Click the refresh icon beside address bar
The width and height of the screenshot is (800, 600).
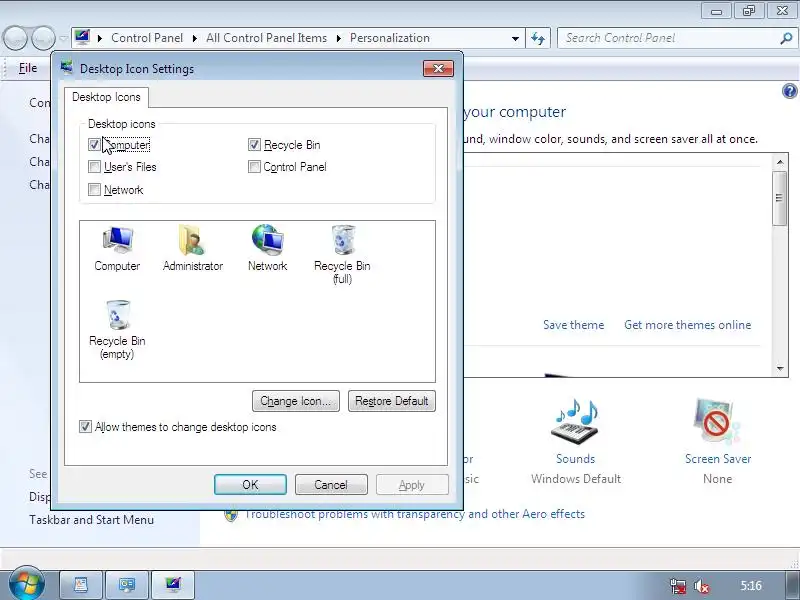(538, 38)
